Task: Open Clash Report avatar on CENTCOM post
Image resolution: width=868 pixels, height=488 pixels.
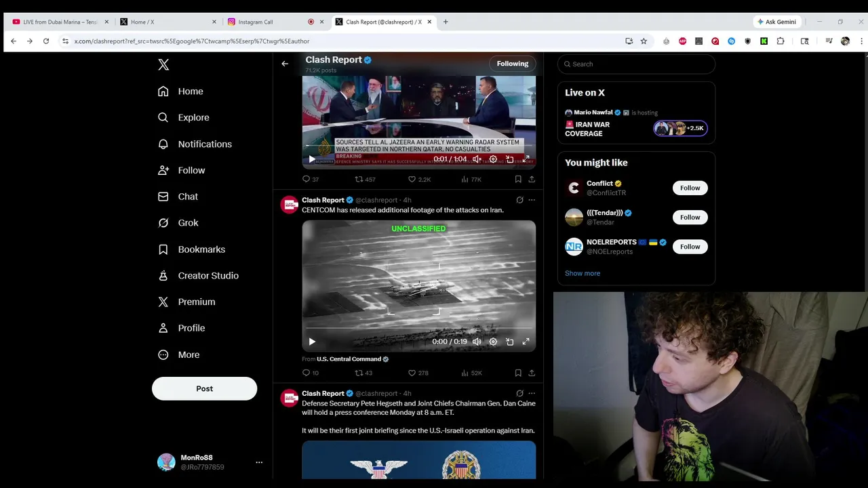Action: (290, 205)
